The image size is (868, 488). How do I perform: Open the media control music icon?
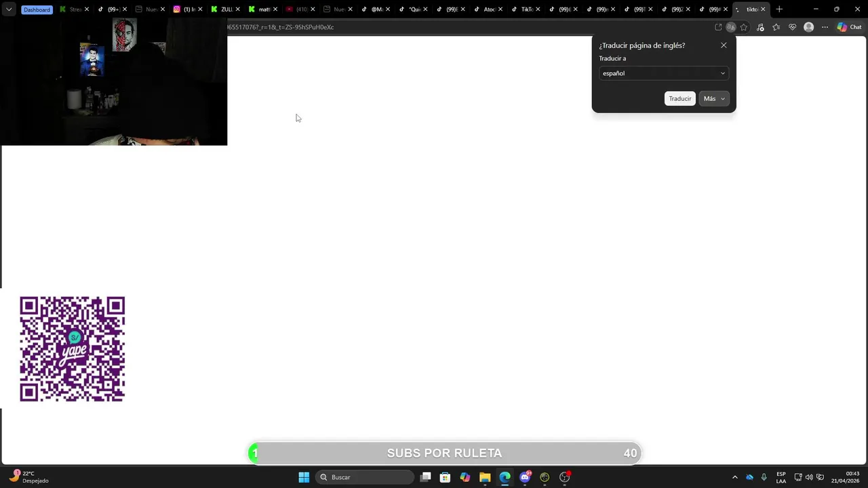tap(760, 27)
